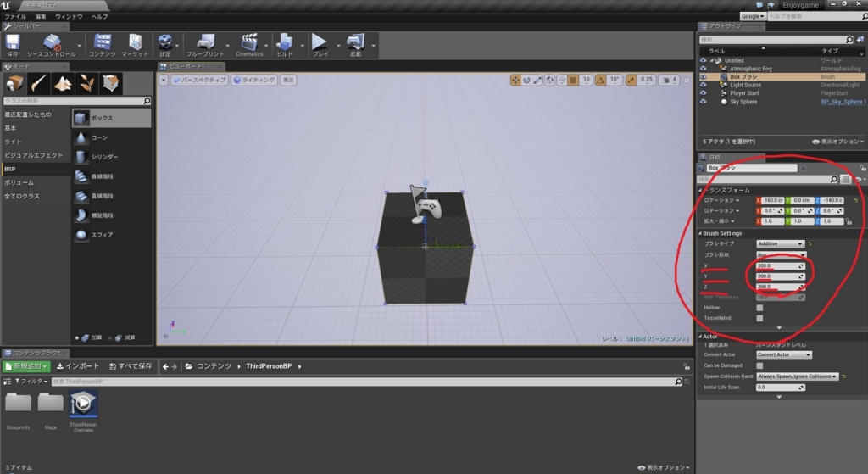Open the Google search engine dropdown
The width and height of the screenshot is (868, 474).
753,16
